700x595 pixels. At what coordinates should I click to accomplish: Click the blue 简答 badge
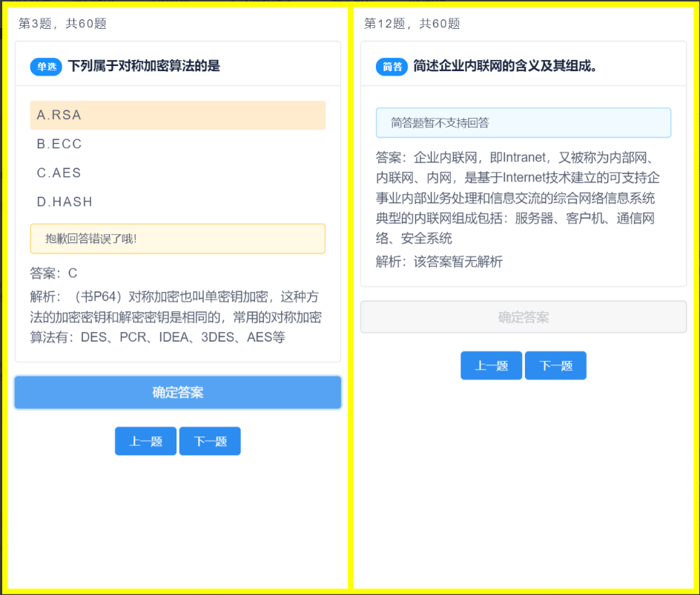(x=392, y=67)
